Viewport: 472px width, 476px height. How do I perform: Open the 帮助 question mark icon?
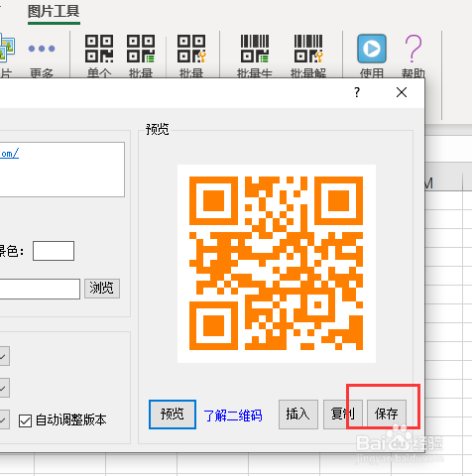point(413,49)
